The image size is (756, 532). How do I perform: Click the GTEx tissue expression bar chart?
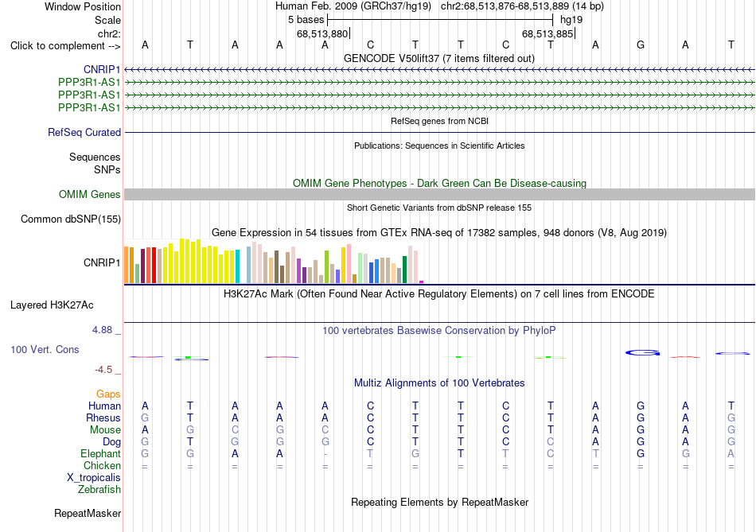click(x=274, y=261)
